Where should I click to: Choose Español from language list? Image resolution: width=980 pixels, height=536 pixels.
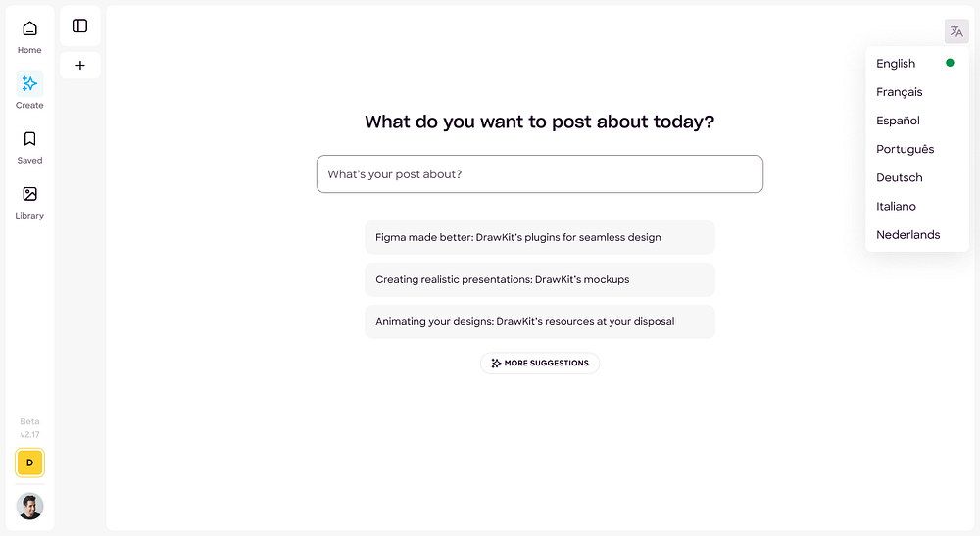898,121
